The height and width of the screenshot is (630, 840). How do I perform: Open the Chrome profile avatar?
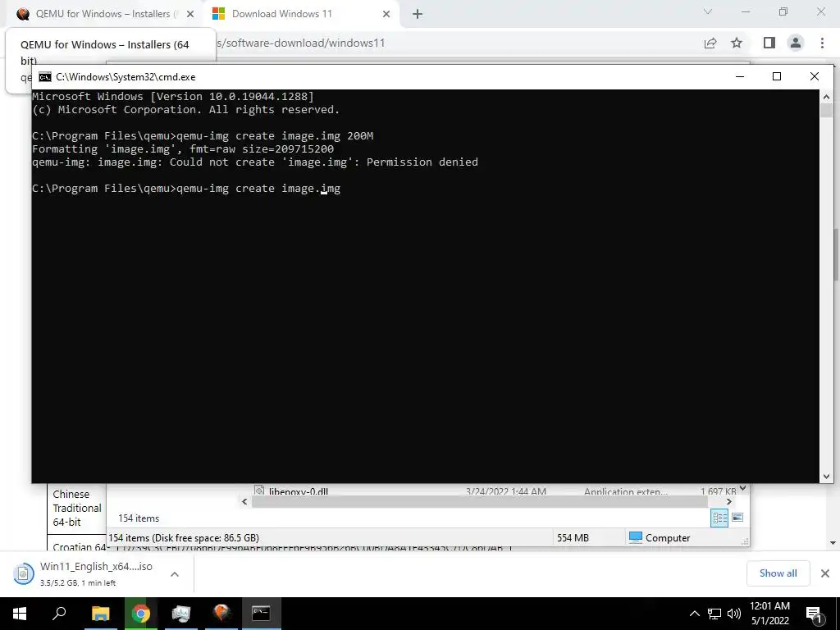pos(796,43)
